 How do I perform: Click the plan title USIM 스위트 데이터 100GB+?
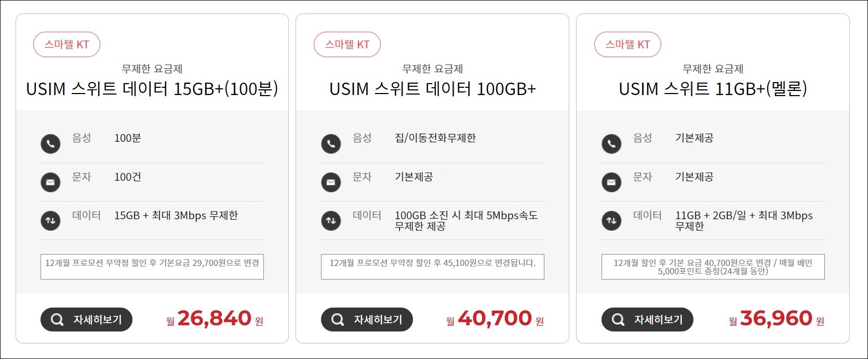(x=433, y=89)
